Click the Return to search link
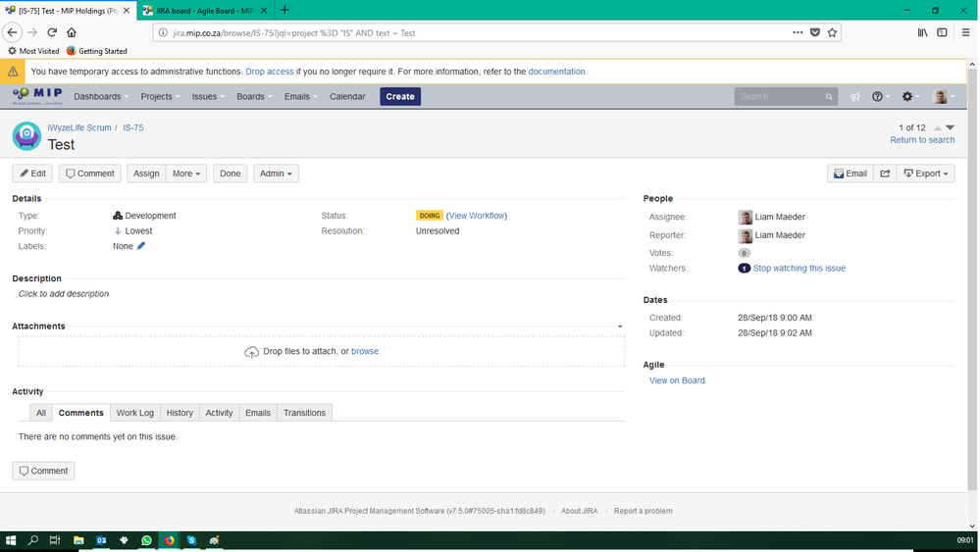980x552 pixels. 922,140
